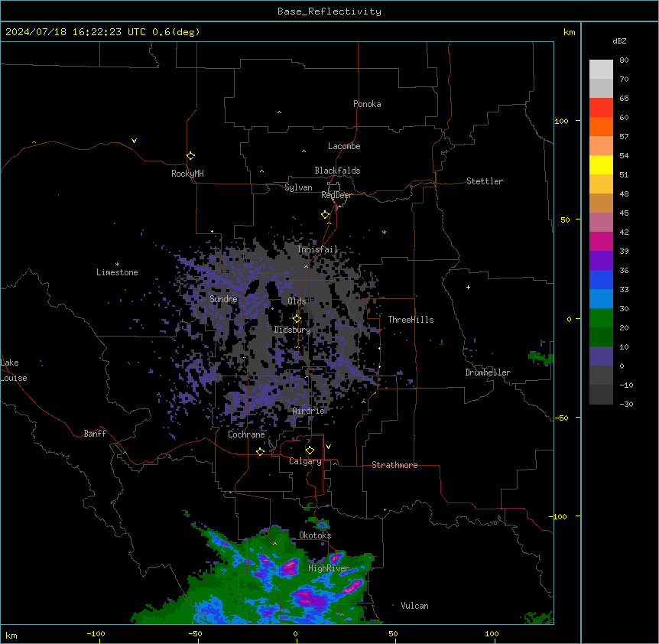Click the asterisk marker above Limestone label
This screenshot has height=644, width=659.
click(x=117, y=265)
